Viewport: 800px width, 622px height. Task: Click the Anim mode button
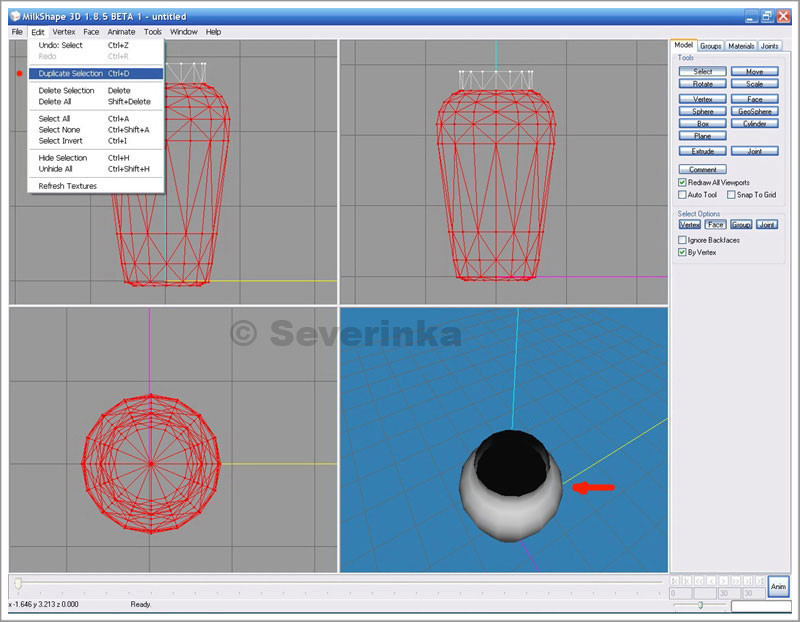click(778, 586)
